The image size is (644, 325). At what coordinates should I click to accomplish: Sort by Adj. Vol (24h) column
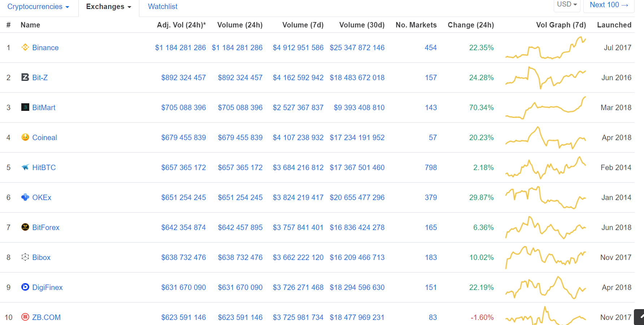(x=181, y=25)
